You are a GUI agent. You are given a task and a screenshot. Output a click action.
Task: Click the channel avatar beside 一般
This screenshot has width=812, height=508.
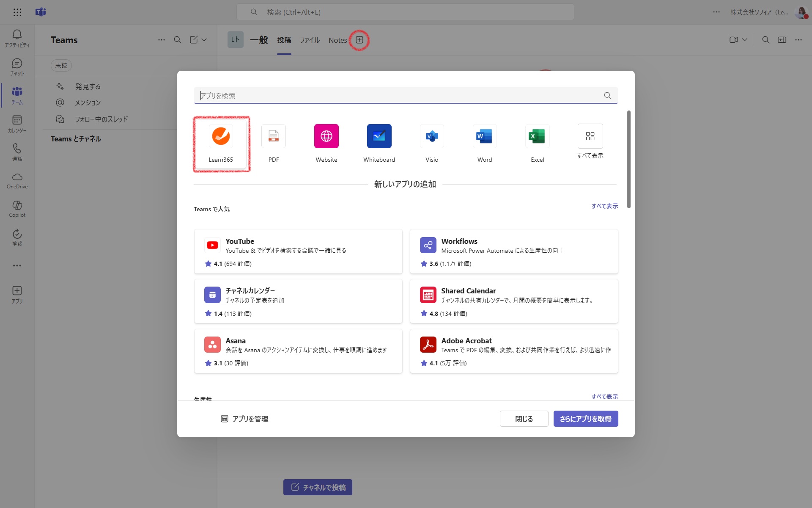[236, 40]
